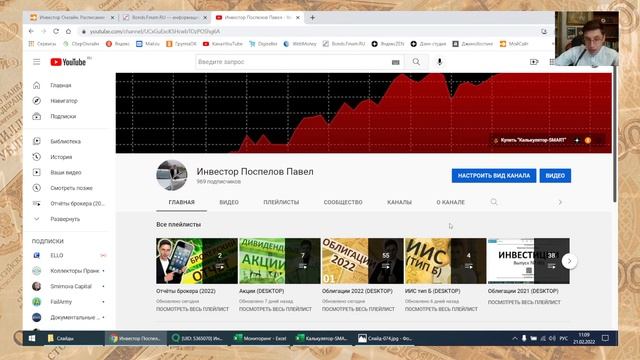Open the Купить Калькулятор-SMART banner link

click(x=533, y=140)
